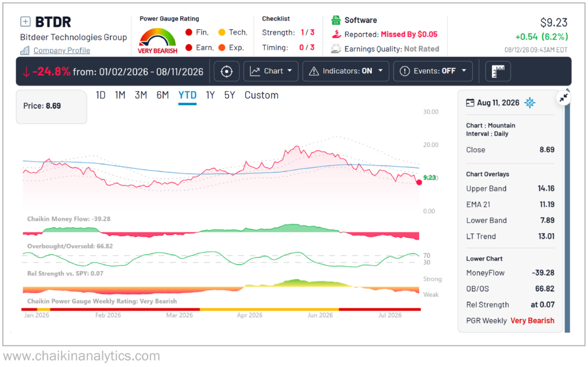
Task: Click the exclamation circle icon in Events
Action: click(405, 71)
